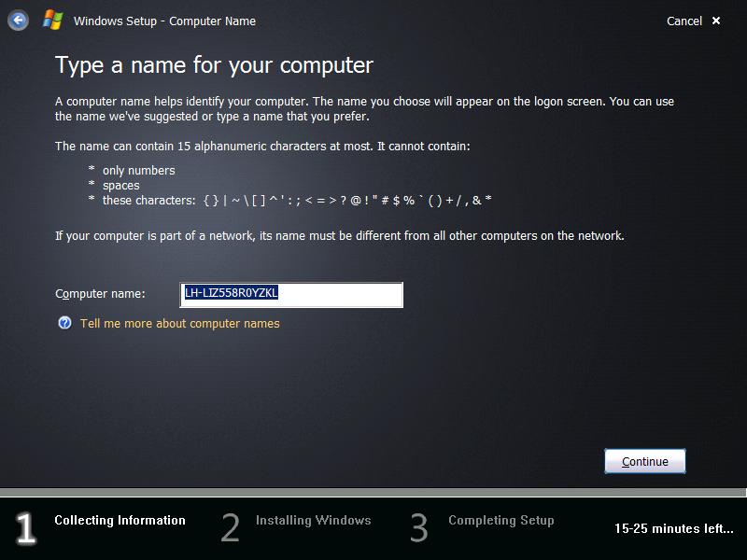This screenshot has height=560, width=747.
Task: Click the large step number 3
Action: coord(419,527)
